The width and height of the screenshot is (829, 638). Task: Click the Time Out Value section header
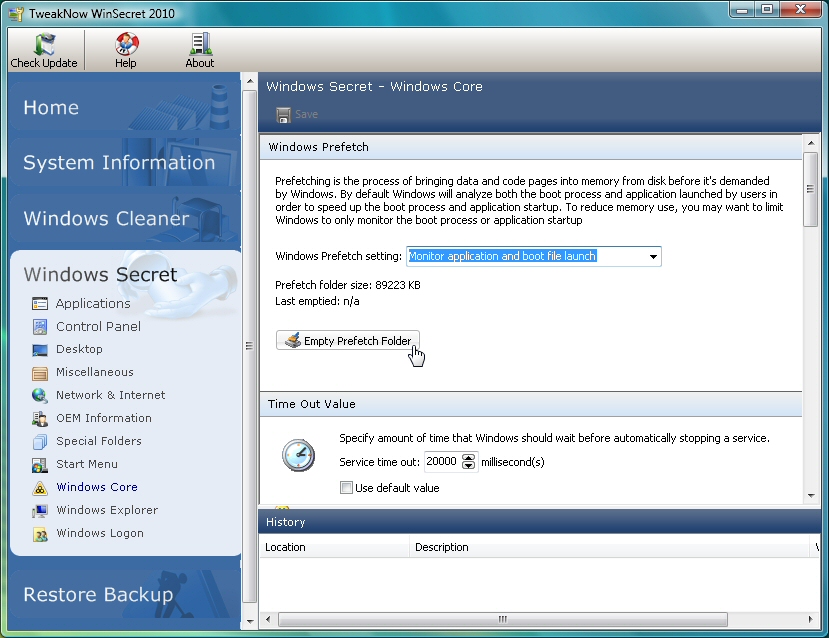click(x=531, y=404)
